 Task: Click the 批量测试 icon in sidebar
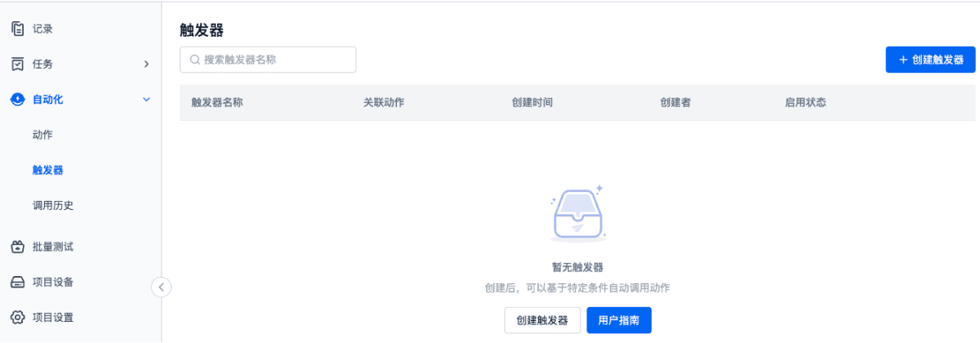(x=17, y=247)
